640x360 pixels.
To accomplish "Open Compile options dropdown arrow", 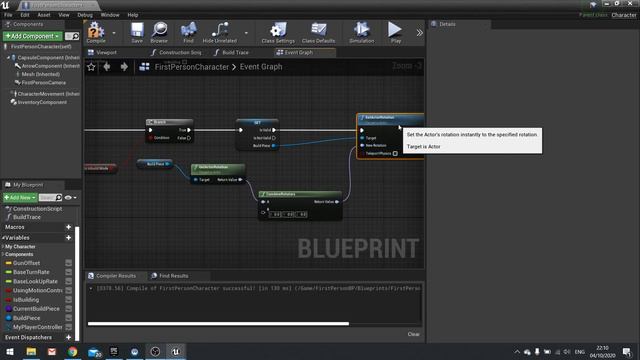I will [x=114, y=33].
